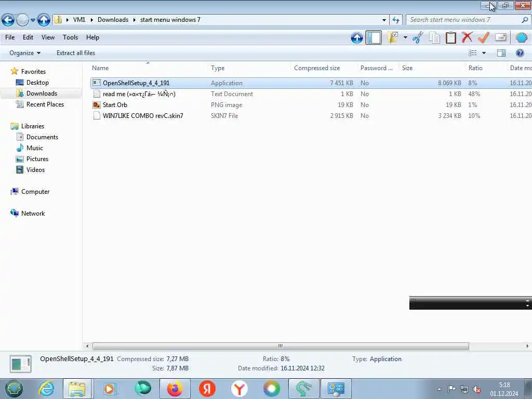Open the view options dropdown arrow

click(484, 53)
